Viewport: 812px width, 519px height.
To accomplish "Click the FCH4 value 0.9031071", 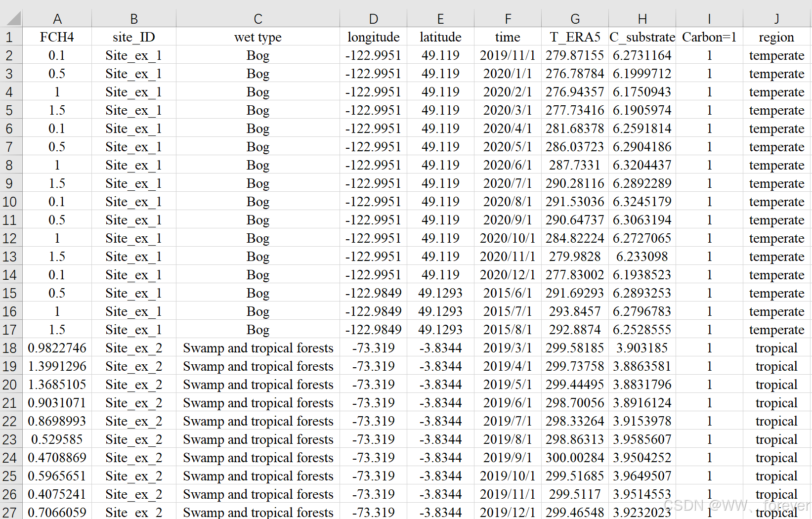I will click(x=57, y=402).
